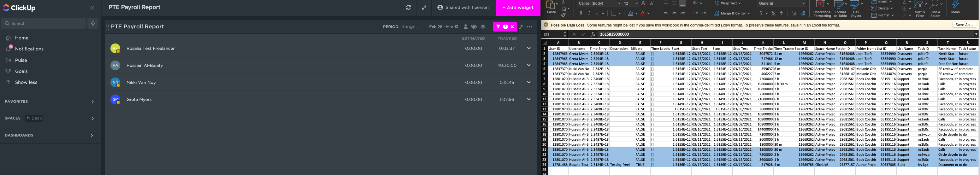980x175 pixels.
Task: Increase decimal places in Excel
Action: (794, 13)
